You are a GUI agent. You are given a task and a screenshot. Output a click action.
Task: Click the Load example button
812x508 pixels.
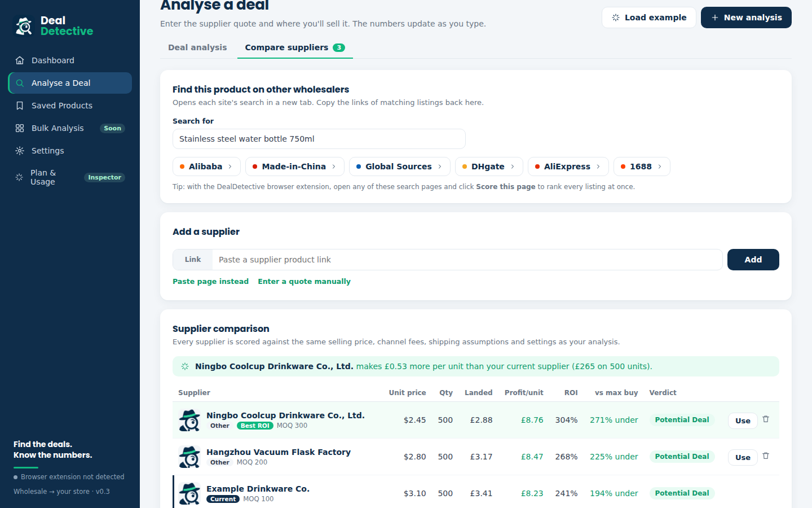point(649,17)
